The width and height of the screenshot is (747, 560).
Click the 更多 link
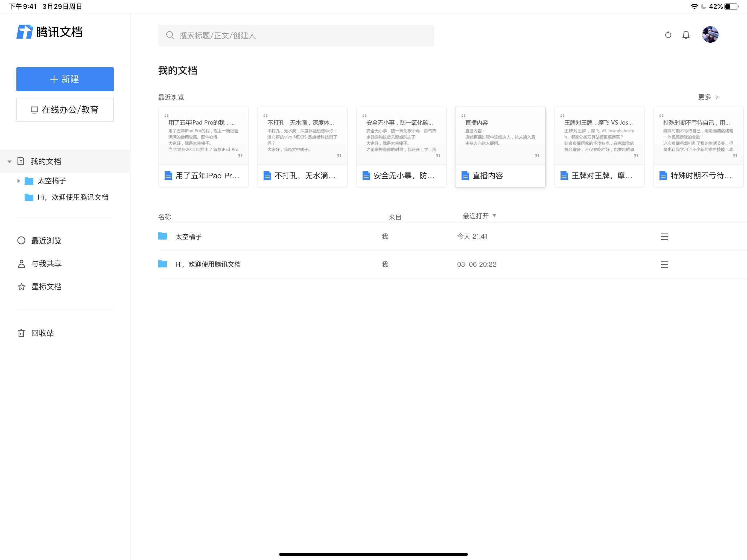[704, 97]
